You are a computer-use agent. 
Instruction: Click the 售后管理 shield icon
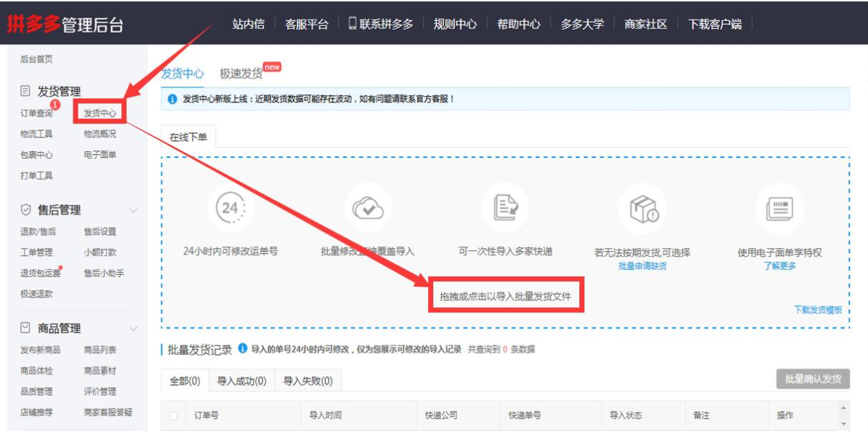pos(25,210)
